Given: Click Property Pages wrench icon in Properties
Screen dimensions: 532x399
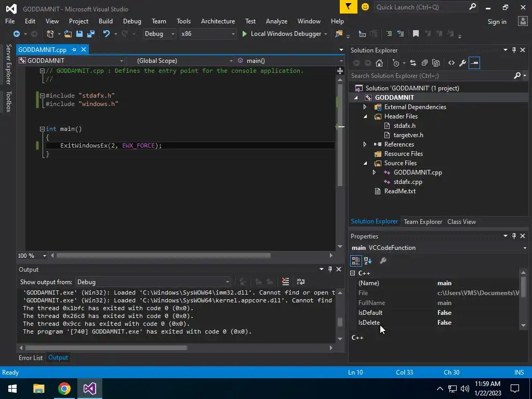Looking at the screenshot, I should (383, 261).
